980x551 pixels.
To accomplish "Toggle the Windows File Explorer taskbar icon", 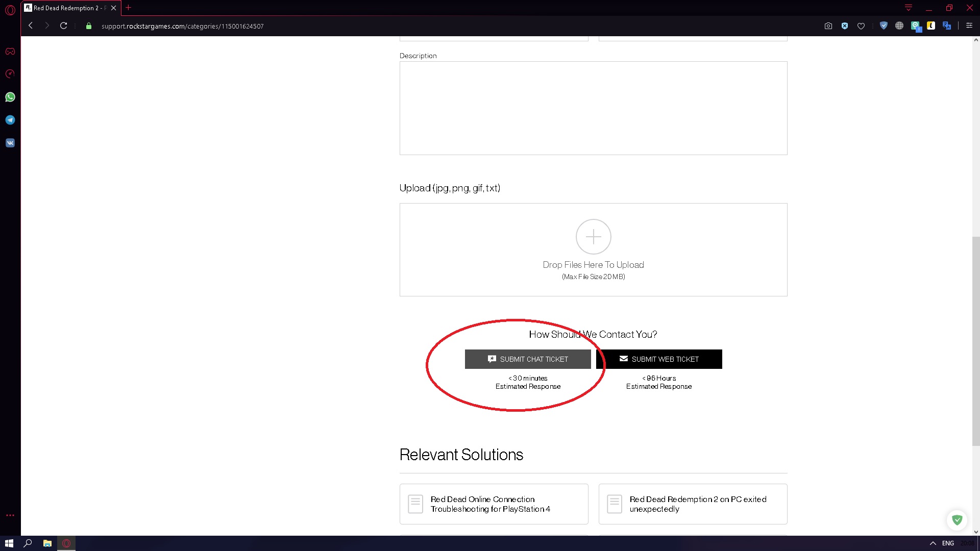I will [x=47, y=543].
